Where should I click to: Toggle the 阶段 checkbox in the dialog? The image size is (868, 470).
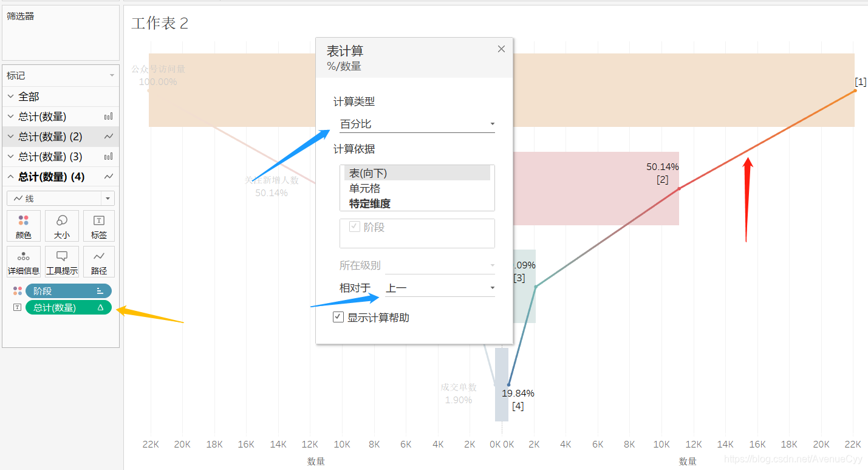[x=355, y=227]
